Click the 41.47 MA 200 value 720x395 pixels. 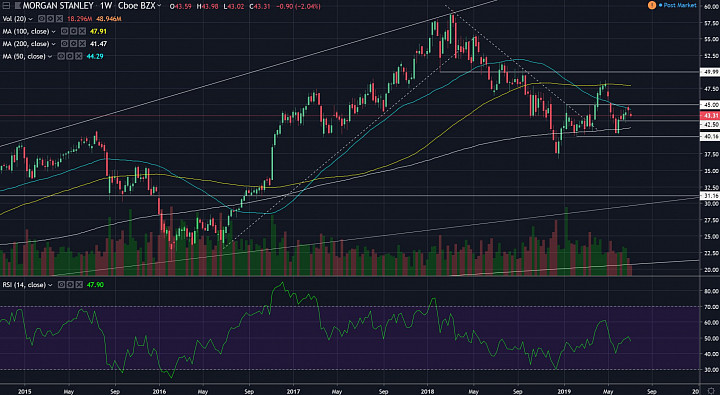click(99, 44)
